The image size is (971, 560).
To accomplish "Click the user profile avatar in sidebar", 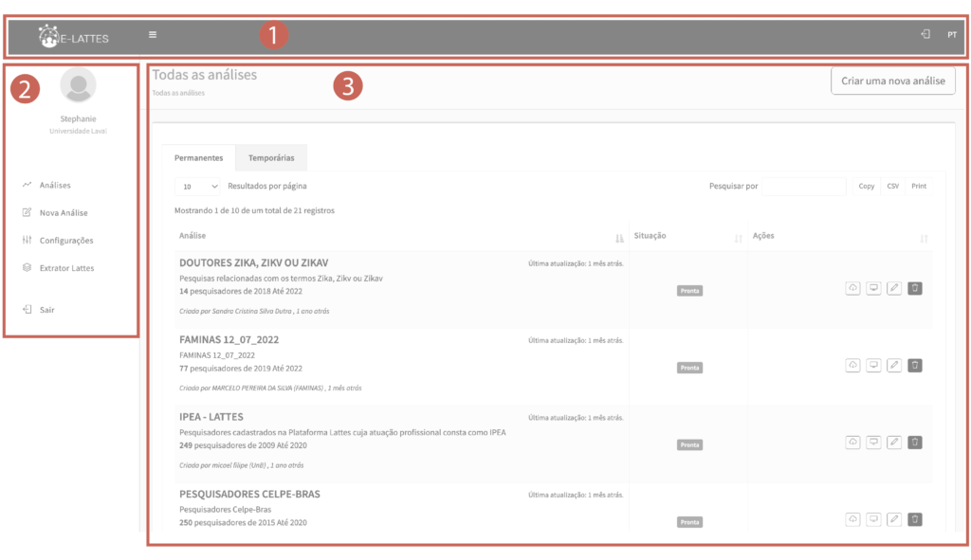I will (x=78, y=85).
